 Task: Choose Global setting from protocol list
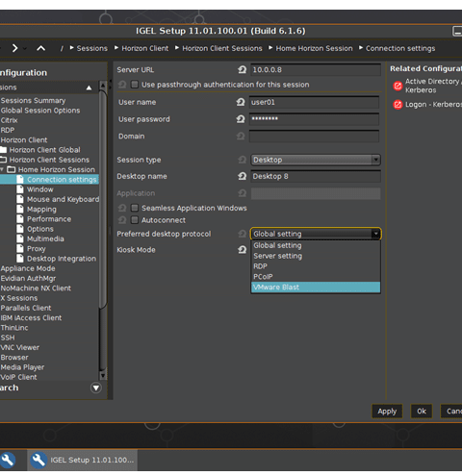316,245
